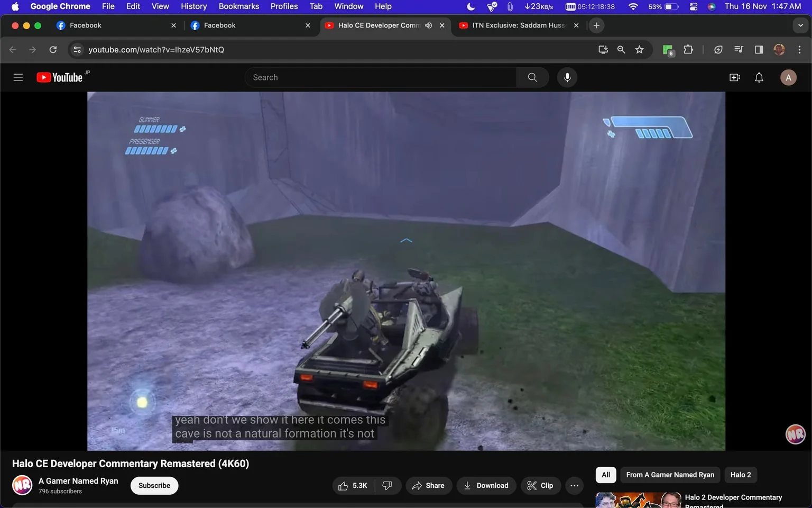
Task: Open the Create video icon
Action: point(734,77)
